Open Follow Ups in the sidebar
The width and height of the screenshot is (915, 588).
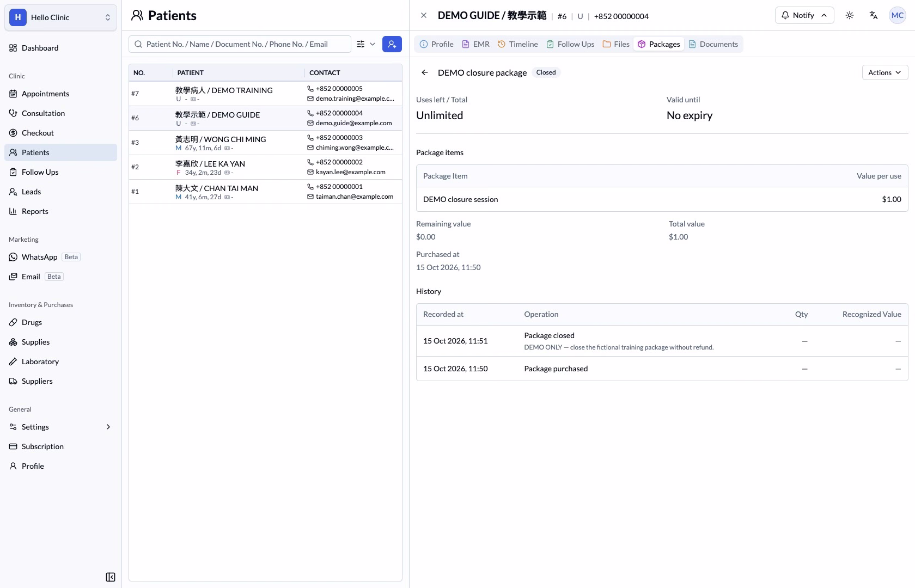point(60,172)
